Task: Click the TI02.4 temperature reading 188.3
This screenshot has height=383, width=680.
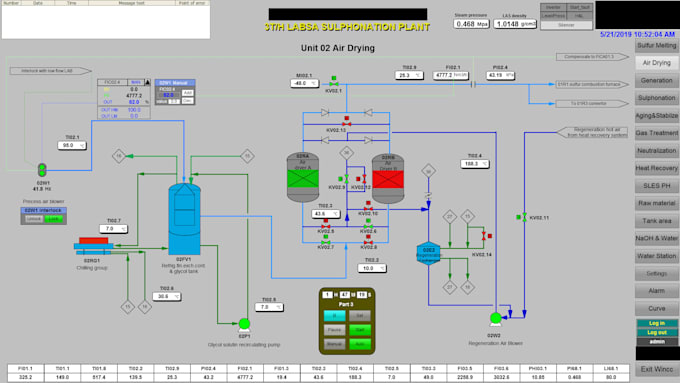Action: click(x=475, y=164)
